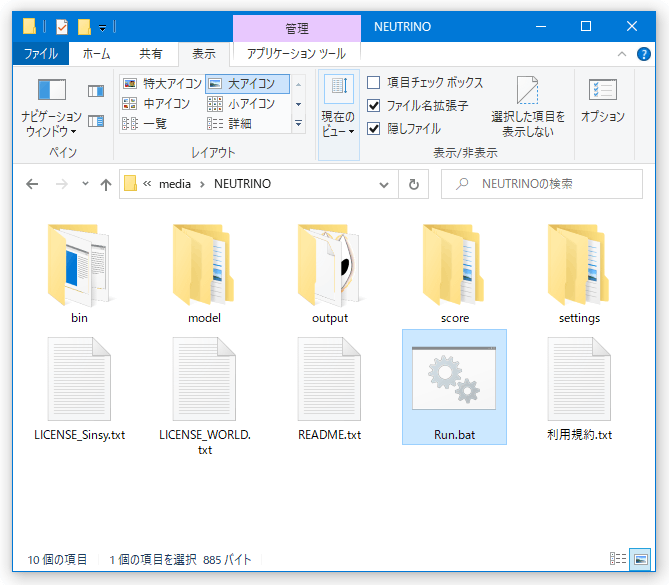Click new folder quick access icon
Viewport: 669px width, 585px height.
click(84, 27)
